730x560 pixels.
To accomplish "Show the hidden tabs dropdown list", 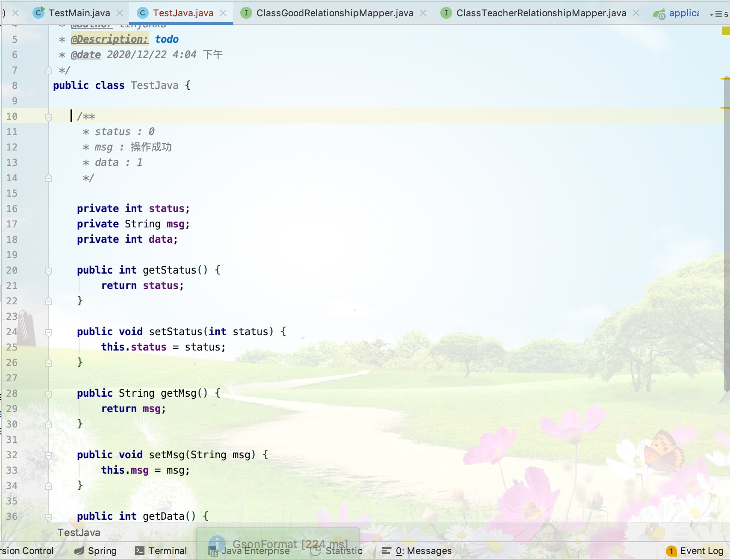I will [x=718, y=15].
